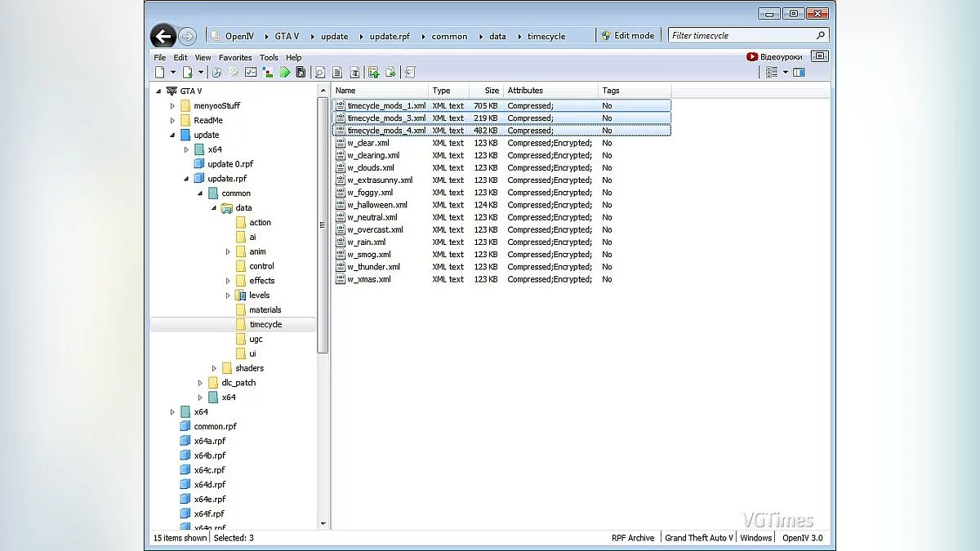Toggle the fullscreen window mode button

(821, 57)
